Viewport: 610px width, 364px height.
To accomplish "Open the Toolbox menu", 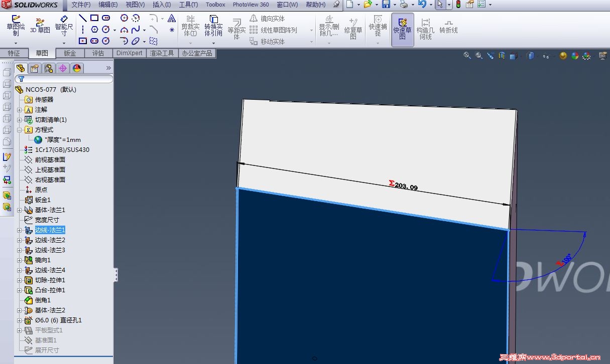I will tap(215, 5).
